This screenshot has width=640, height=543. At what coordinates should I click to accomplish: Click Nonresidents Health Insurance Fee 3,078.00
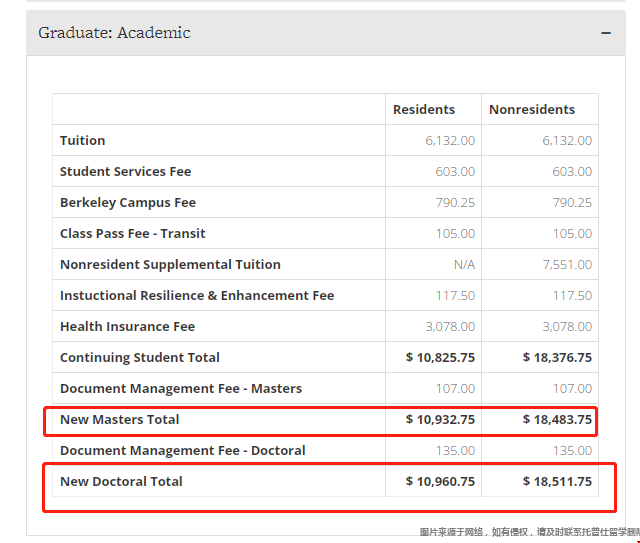click(567, 327)
